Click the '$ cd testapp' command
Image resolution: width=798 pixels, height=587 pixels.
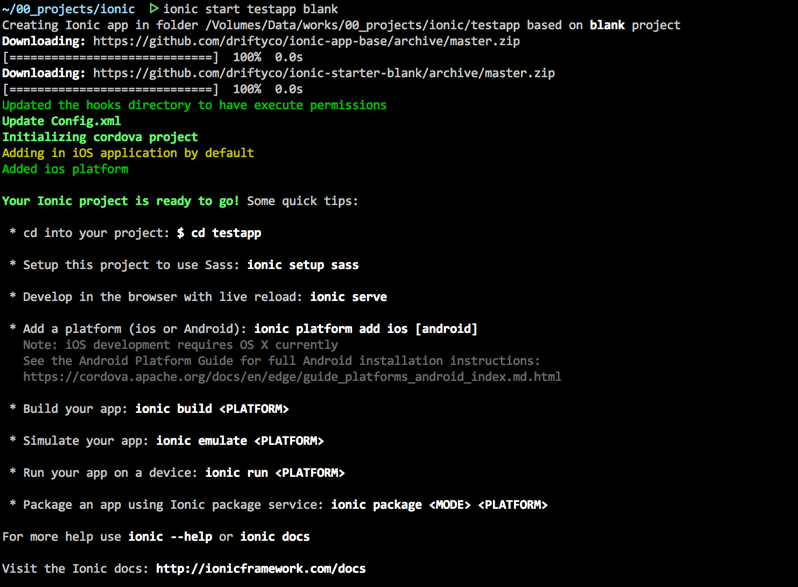(x=219, y=233)
